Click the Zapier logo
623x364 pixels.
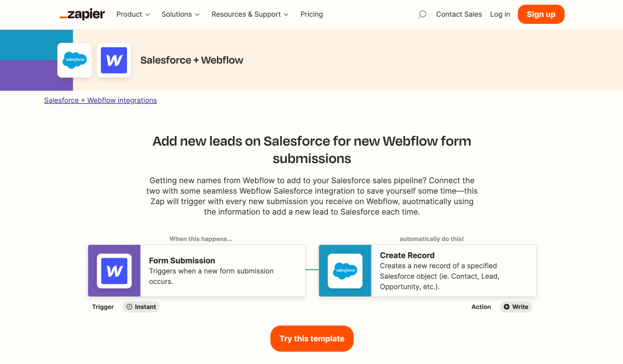[82, 14]
